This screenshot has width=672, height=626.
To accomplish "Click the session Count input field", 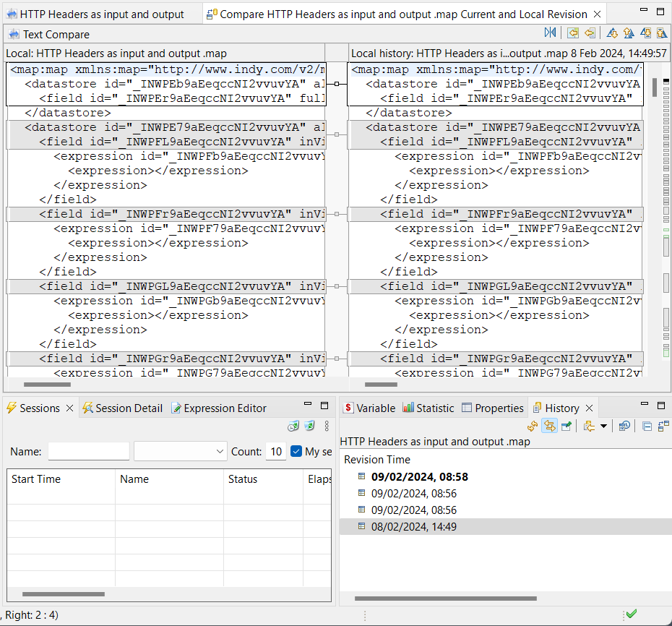I will (276, 451).
